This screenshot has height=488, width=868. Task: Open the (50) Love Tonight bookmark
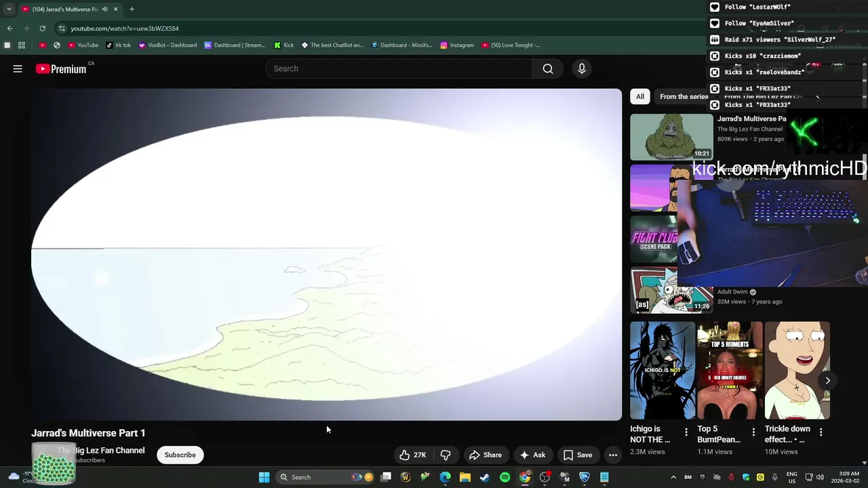[x=511, y=45]
